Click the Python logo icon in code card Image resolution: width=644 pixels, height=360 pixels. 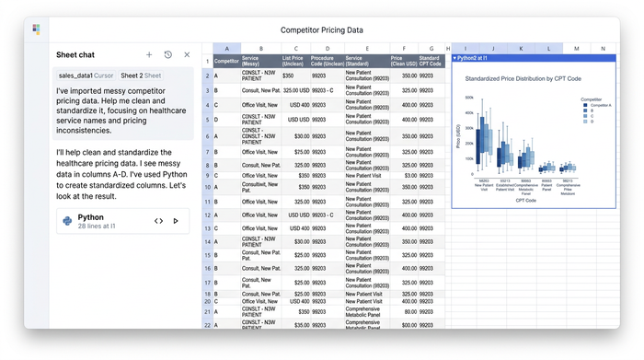click(x=67, y=221)
